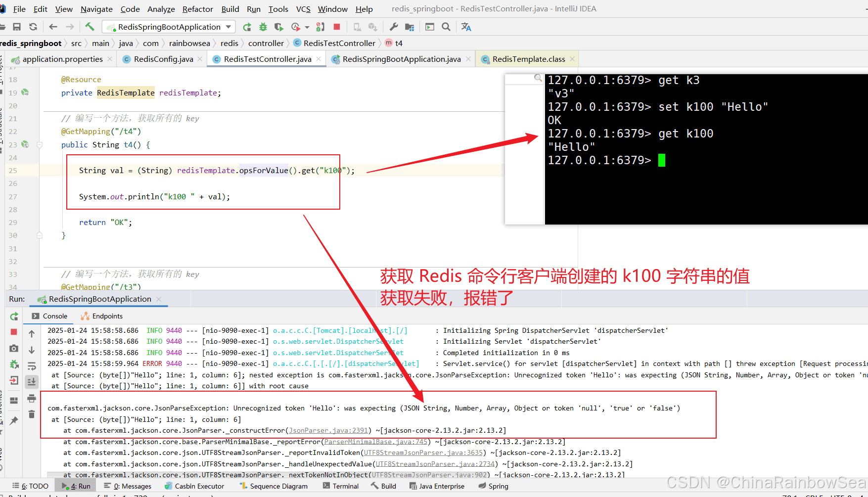Open the Terminal tool window button
The height and width of the screenshot is (497, 868).
pyautogui.click(x=341, y=486)
